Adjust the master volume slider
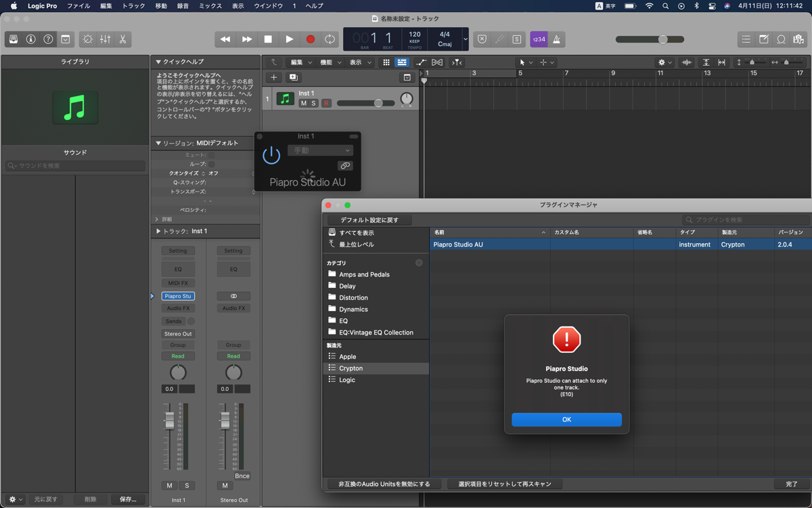 650,39
